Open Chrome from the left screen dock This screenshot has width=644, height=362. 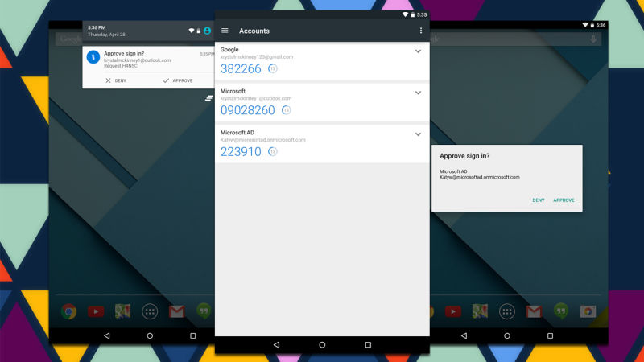pos(69,311)
